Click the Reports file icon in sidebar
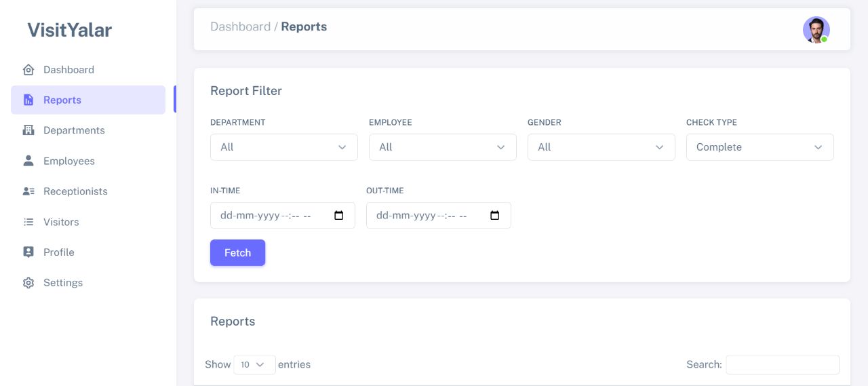 28,100
